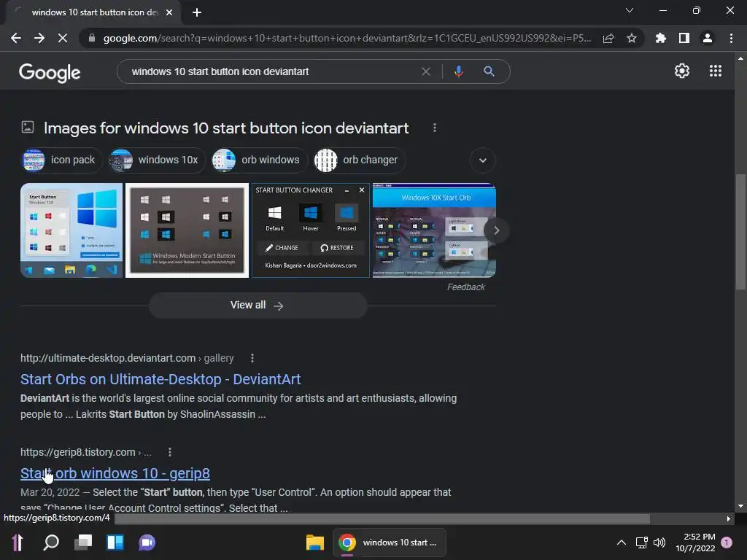747x560 pixels.
Task: Click the share page icon in address bar
Action: pyautogui.click(x=608, y=39)
